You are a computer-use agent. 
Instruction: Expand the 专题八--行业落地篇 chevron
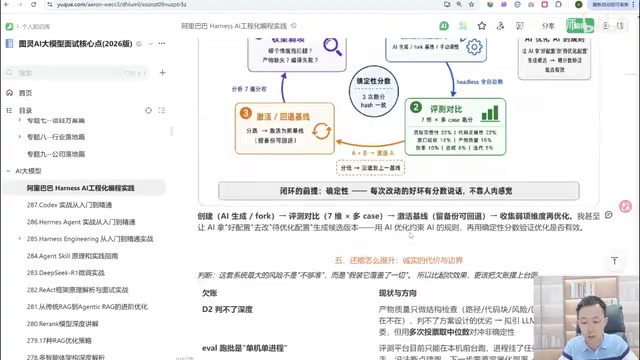click(19, 137)
